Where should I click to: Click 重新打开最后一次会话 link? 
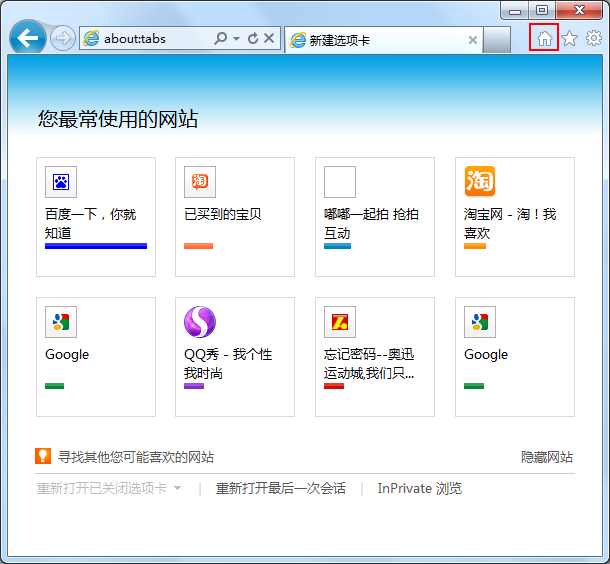pyautogui.click(x=281, y=488)
